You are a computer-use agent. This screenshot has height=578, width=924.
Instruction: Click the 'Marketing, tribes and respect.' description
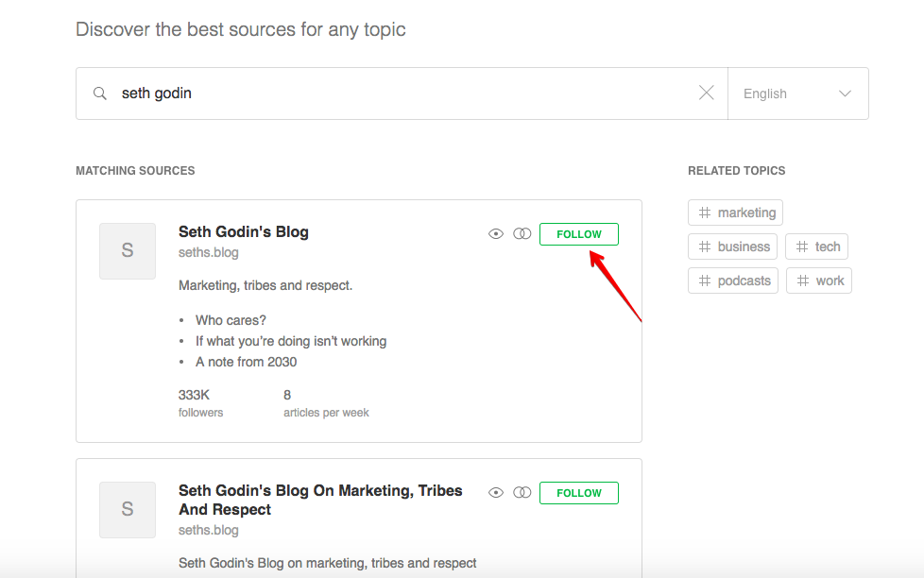(x=265, y=286)
